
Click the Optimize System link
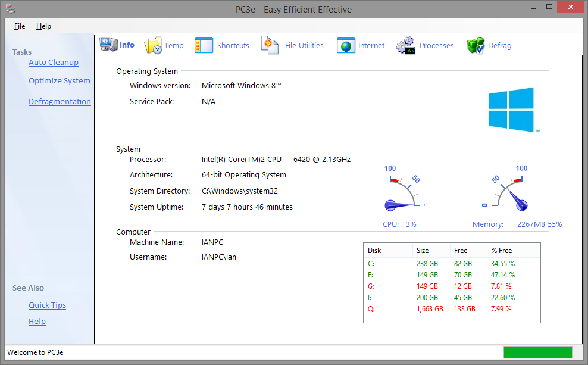60,80
